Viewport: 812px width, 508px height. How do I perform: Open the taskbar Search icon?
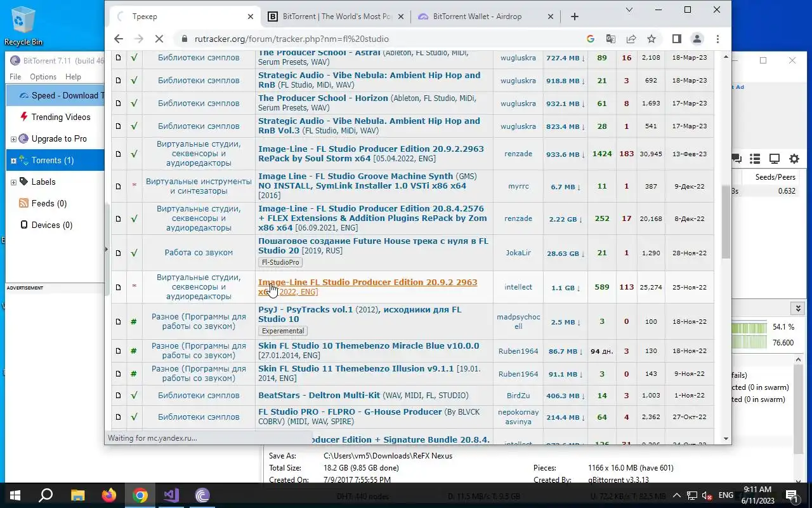(x=46, y=495)
